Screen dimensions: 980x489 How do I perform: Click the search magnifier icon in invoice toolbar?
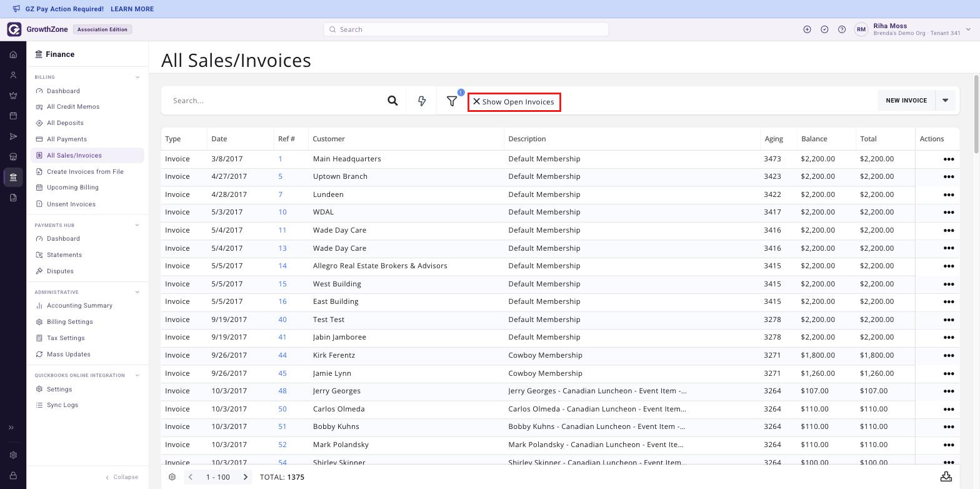tap(392, 101)
